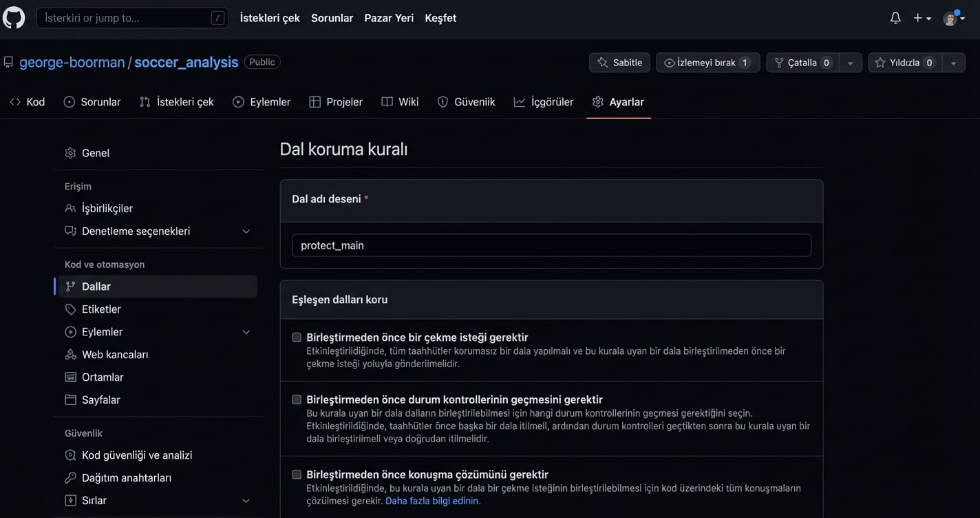The height and width of the screenshot is (518, 980).
Task: Check the durum kontrollerinin geçmesini gerektir box
Action: (297, 400)
